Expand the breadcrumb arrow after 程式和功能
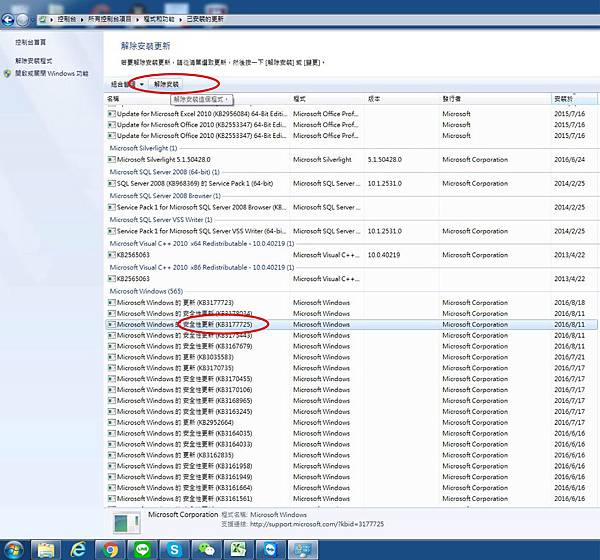The height and width of the screenshot is (560, 600). 181,20
